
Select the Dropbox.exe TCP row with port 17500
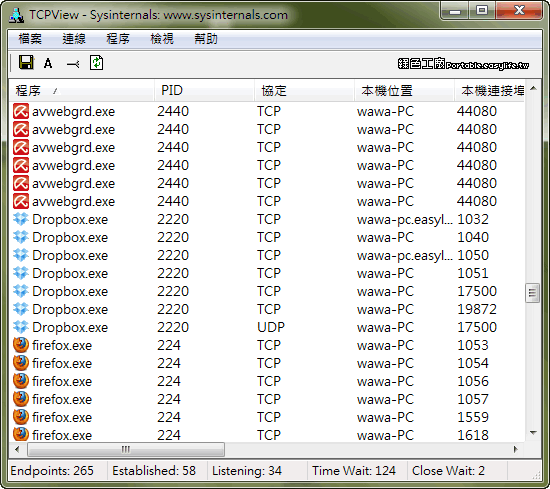point(268,292)
